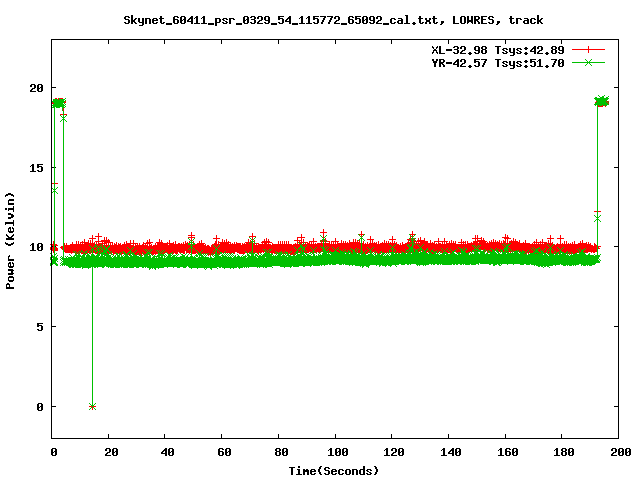The image size is (640, 480).
Task: Click the calibration spike markers at the start
Action: coord(58,103)
